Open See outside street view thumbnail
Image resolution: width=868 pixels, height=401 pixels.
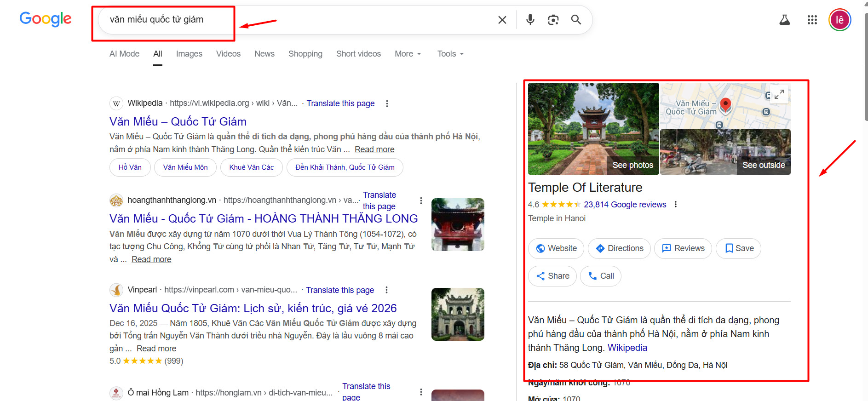coord(725,152)
